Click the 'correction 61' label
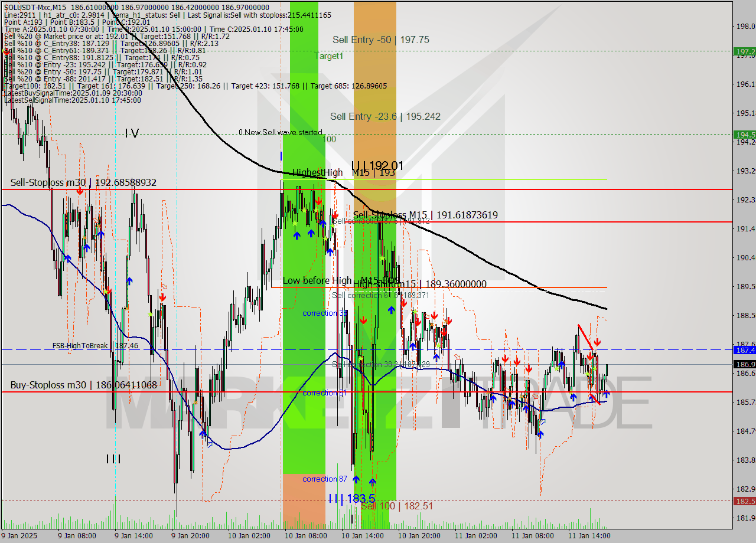Screen dimensions: 756x543 tap(325, 393)
